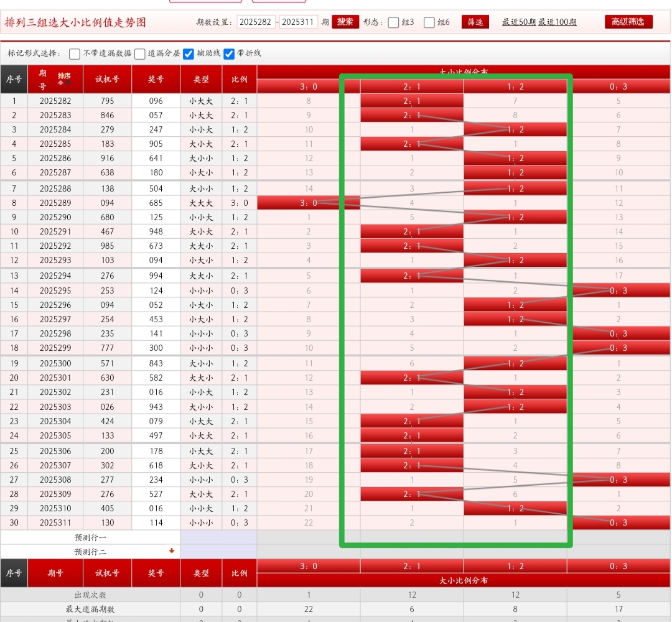Click the highlighted 2:1 cell for period 2025282
This screenshot has width=672, height=622.
coord(412,101)
